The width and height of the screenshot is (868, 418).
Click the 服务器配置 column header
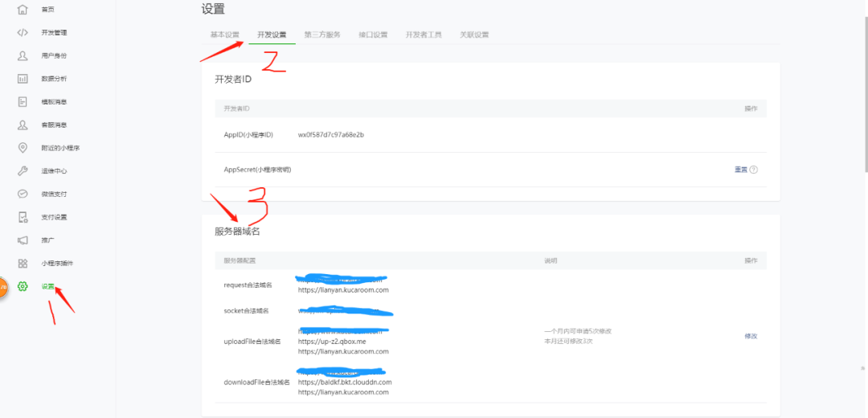pos(240,260)
